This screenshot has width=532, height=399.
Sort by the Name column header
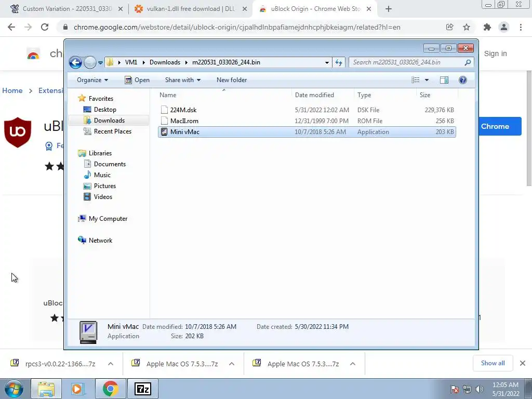point(224,95)
